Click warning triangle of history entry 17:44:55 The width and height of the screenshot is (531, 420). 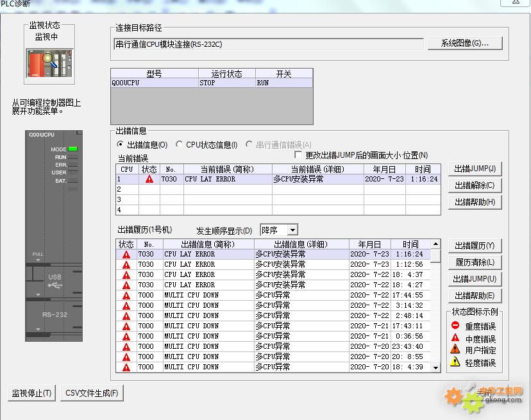[x=126, y=296]
